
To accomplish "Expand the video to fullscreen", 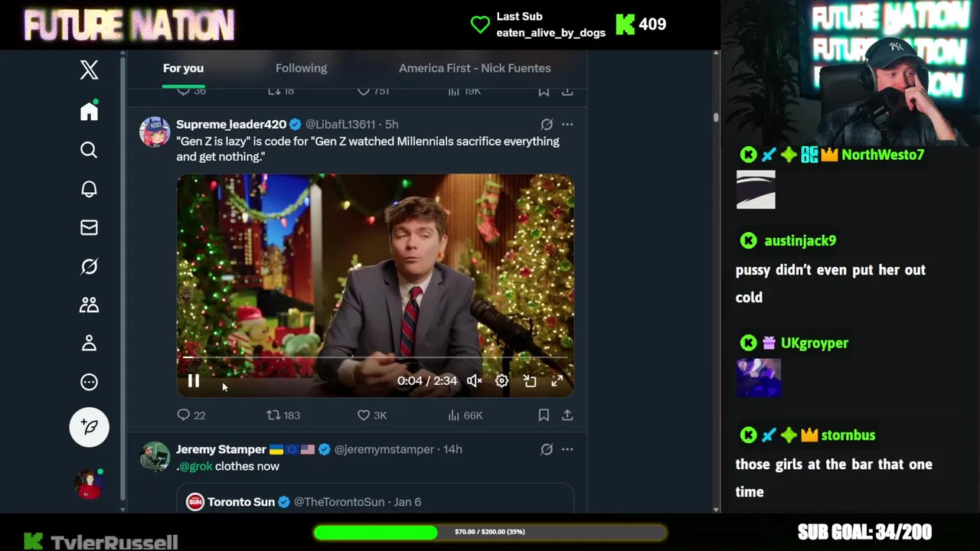I will coord(557,381).
